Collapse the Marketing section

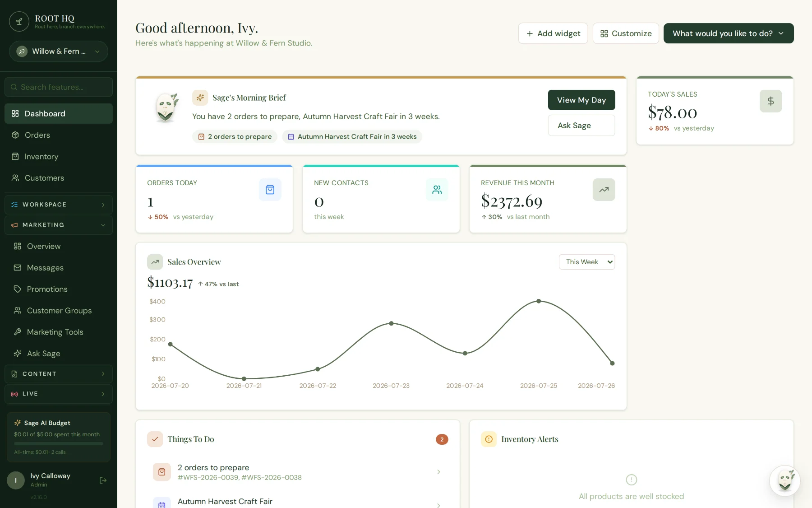click(x=59, y=225)
